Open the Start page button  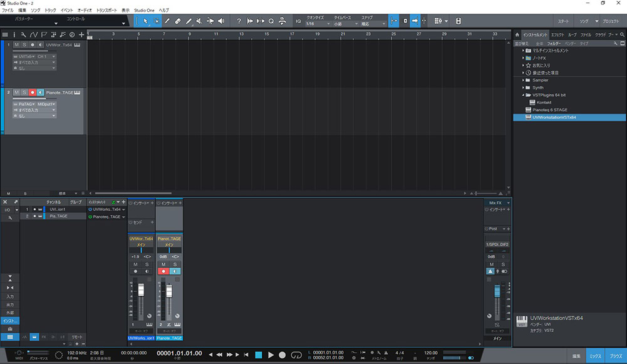click(563, 21)
